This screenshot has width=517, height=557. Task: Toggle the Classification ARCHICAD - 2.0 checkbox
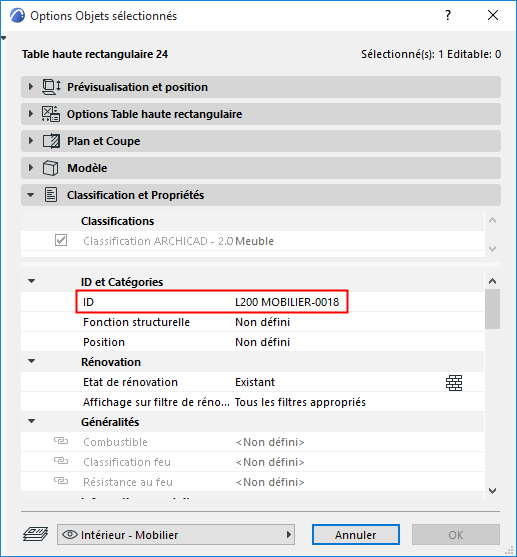pos(61,240)
